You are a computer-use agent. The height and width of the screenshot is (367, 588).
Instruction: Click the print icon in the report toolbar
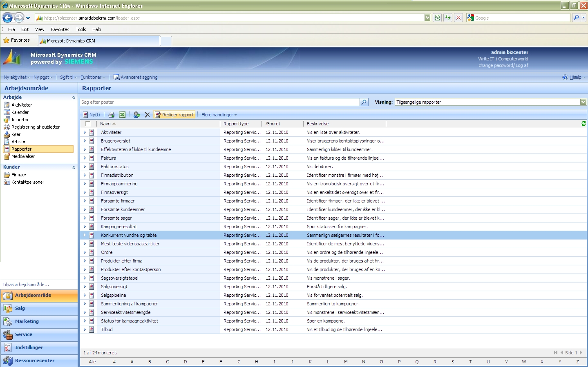coord(111,115)
